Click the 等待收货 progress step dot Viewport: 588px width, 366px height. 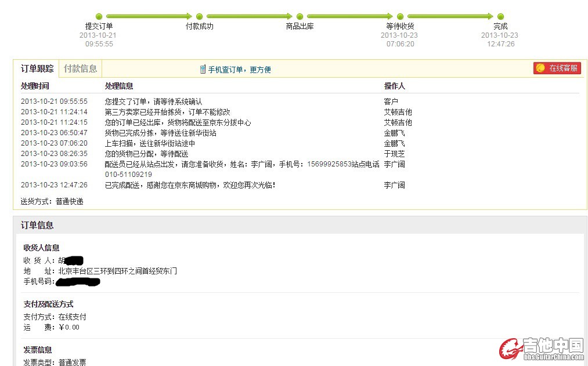coord(400,17)
